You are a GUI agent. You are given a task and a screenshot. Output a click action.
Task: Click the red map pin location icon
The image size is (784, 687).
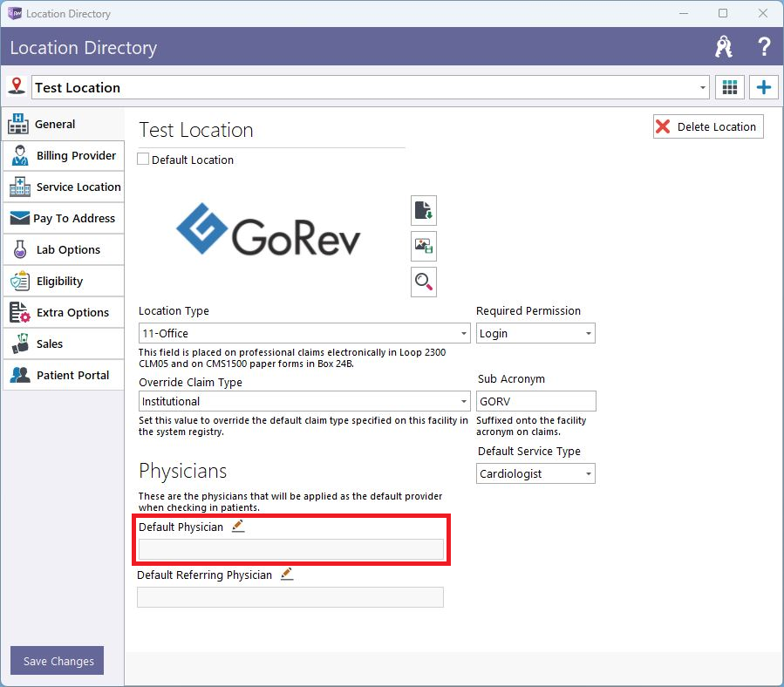pos(17,86)
